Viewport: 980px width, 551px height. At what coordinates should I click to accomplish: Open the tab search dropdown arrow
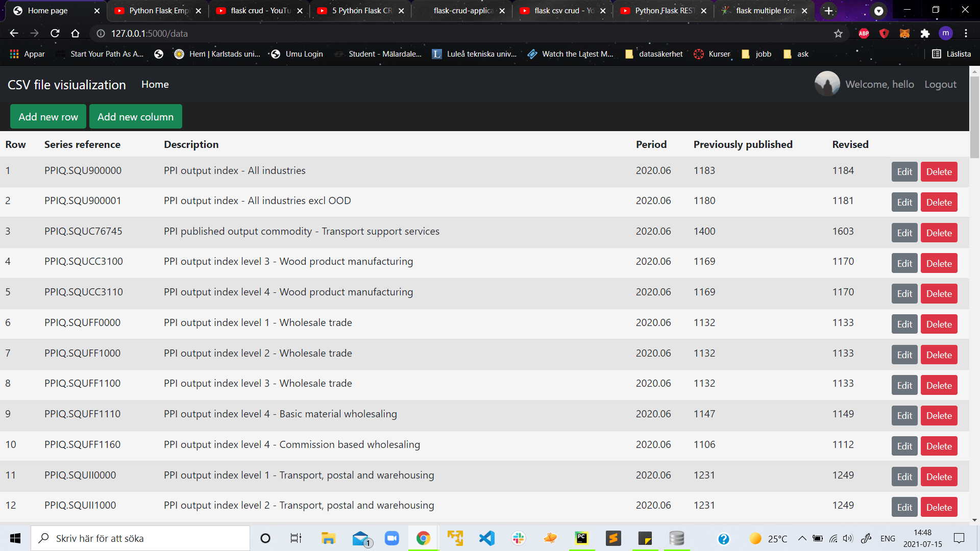[x=878, y=11]
